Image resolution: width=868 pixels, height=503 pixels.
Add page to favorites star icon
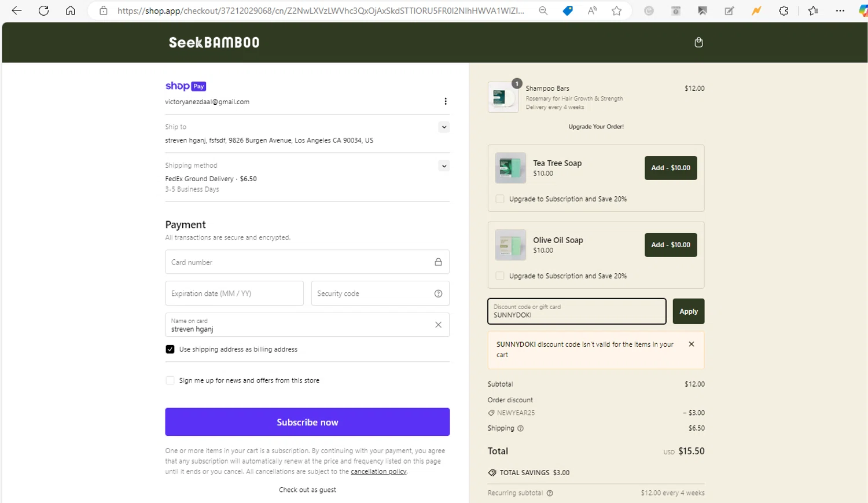617,10
